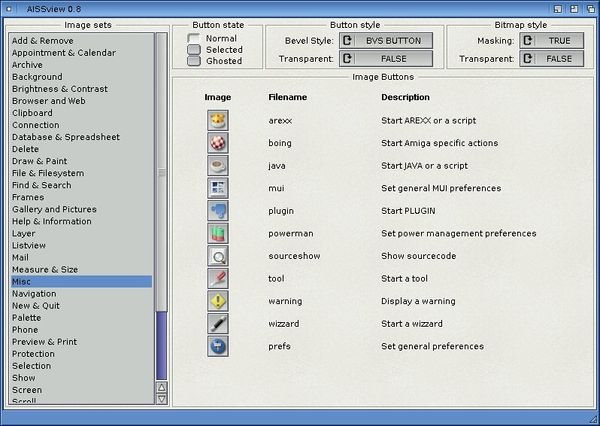Click the warning sign icon button
This screenshot has width=600, height=426.
click(x=218, y=301)
